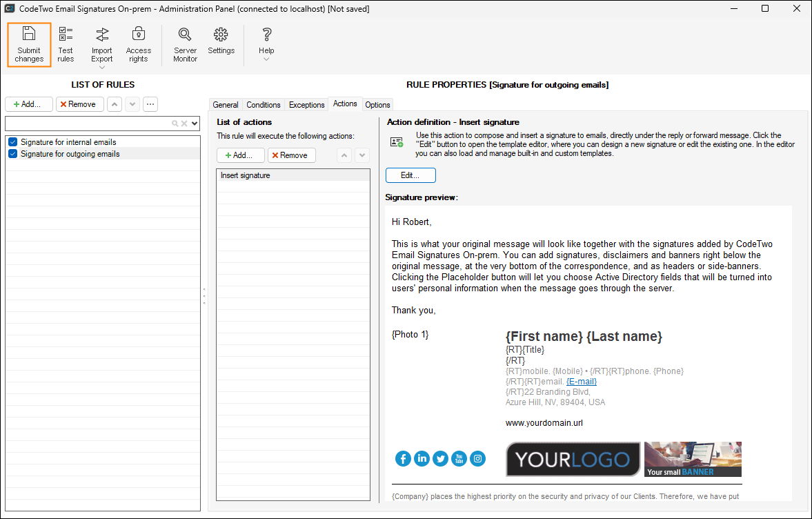Click the {E-mail} link in signature preview

click(581, 382)
